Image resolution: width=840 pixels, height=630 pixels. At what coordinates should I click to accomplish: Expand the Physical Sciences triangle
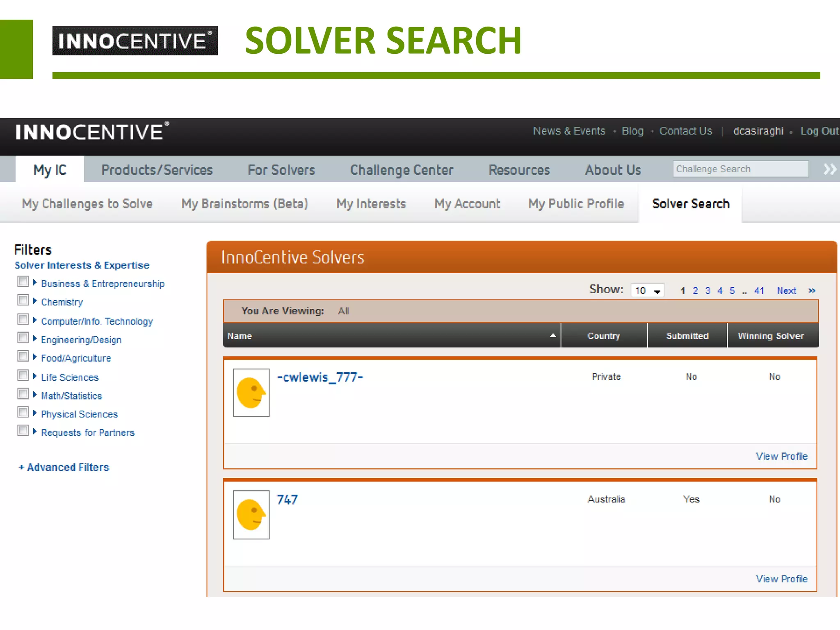coord(35,413)
